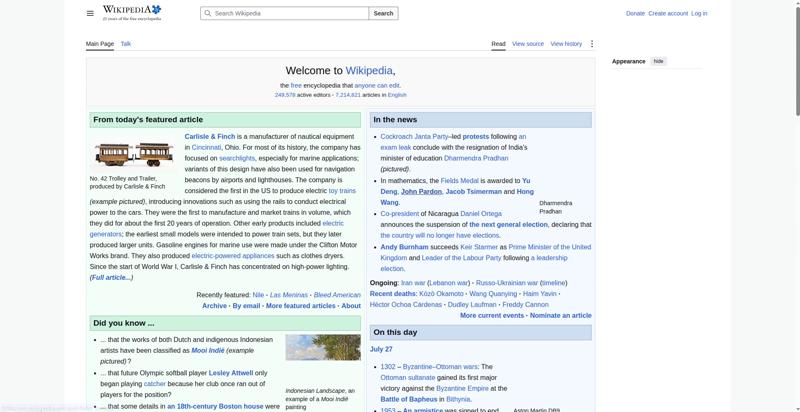The image size is (800, 412).
Task: Open the Mooi Indië link
Action: [x=208, y=350]
